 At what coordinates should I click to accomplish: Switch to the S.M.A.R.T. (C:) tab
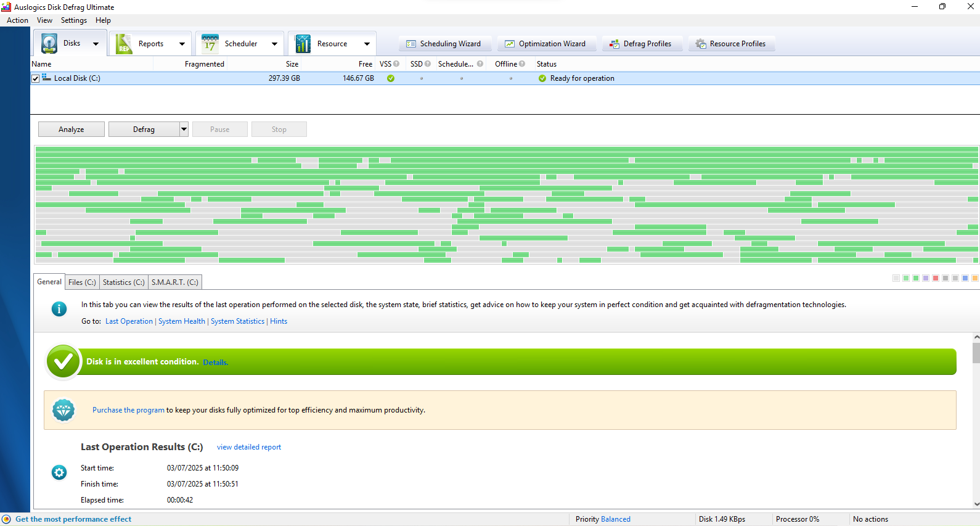(x=175, y=282)
